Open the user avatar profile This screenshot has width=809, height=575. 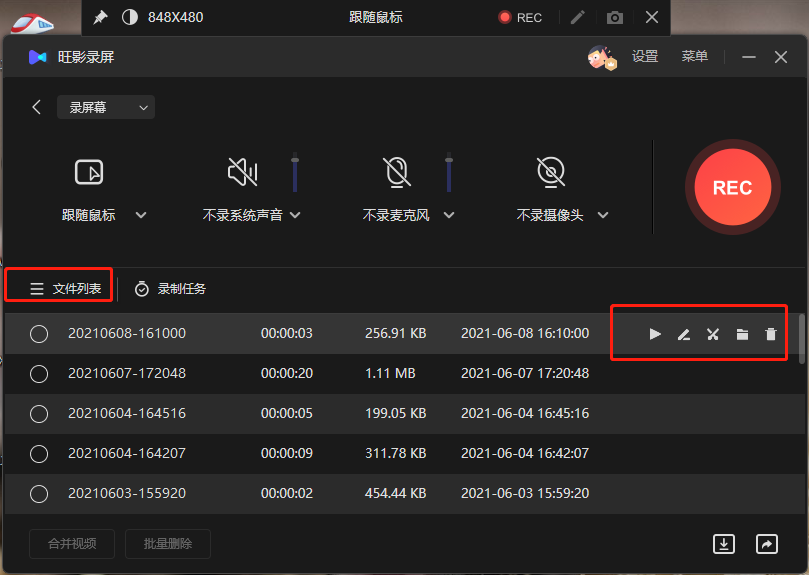602,57
